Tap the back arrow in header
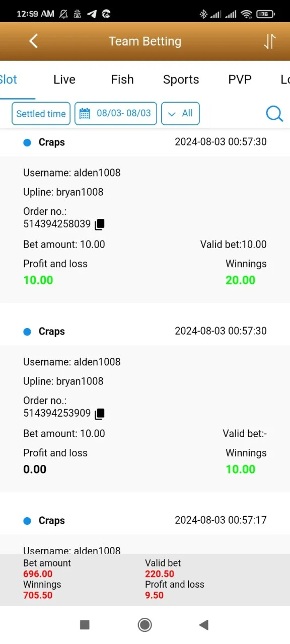290x644 pixels. pos(33,41)
